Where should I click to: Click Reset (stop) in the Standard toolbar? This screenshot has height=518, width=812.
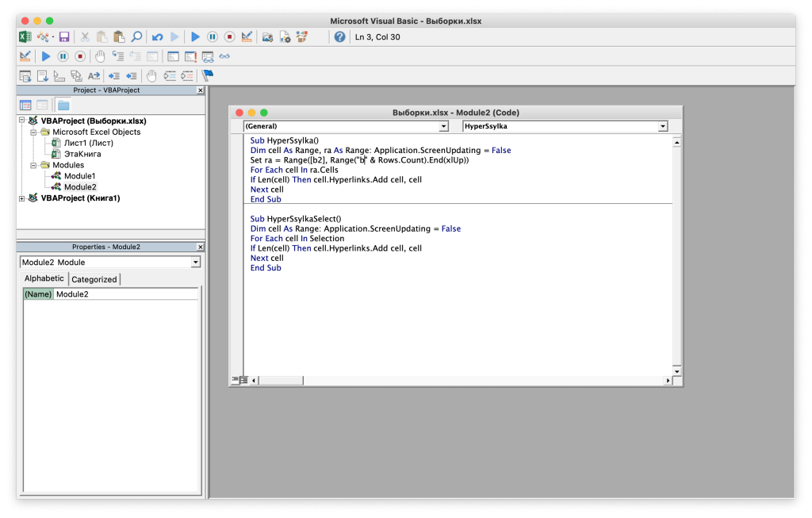pos(229,36)
